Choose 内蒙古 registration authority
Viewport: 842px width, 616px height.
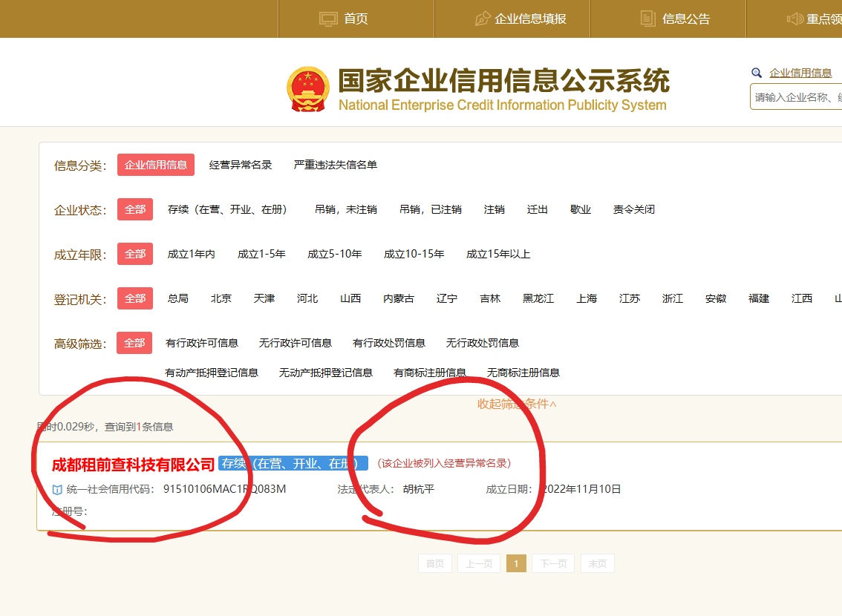399,298
